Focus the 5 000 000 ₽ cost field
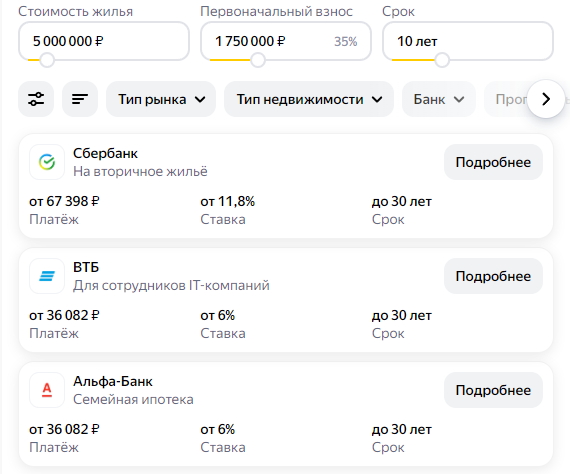 click(x=104, y=41)
